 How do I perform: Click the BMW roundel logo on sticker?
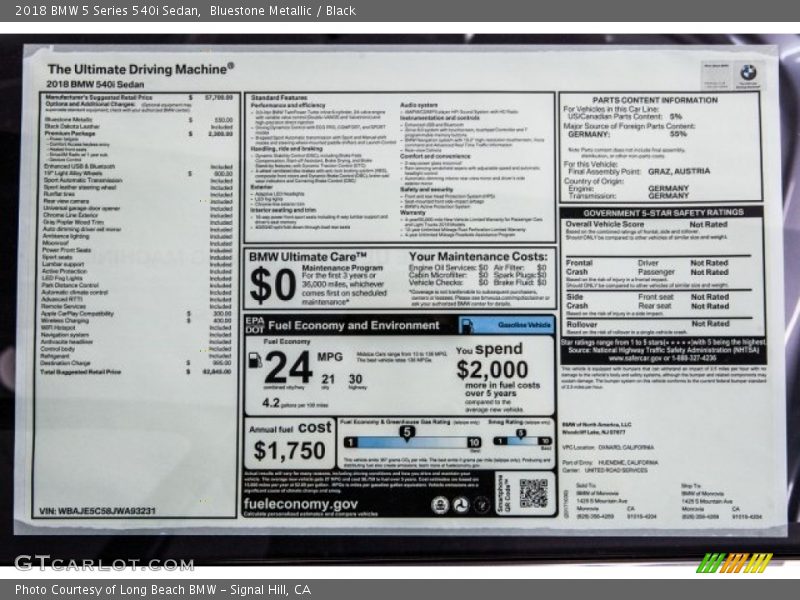pyautogui.click(x=748, y=73)
